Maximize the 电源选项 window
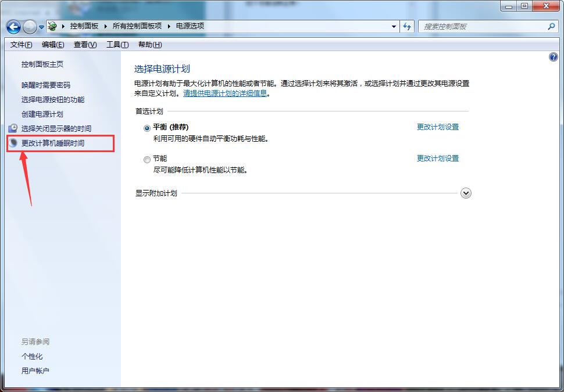The height and width of the screenshot is (392, 564). pos(525,6)
